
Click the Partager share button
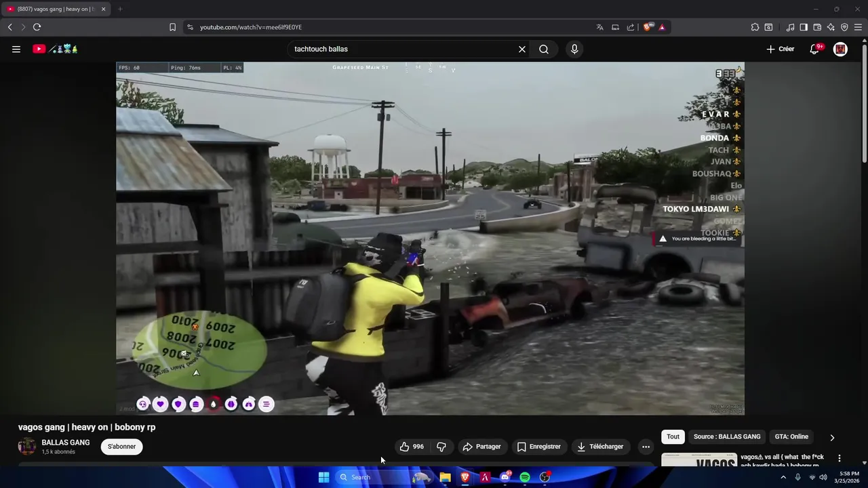[481, 447]
